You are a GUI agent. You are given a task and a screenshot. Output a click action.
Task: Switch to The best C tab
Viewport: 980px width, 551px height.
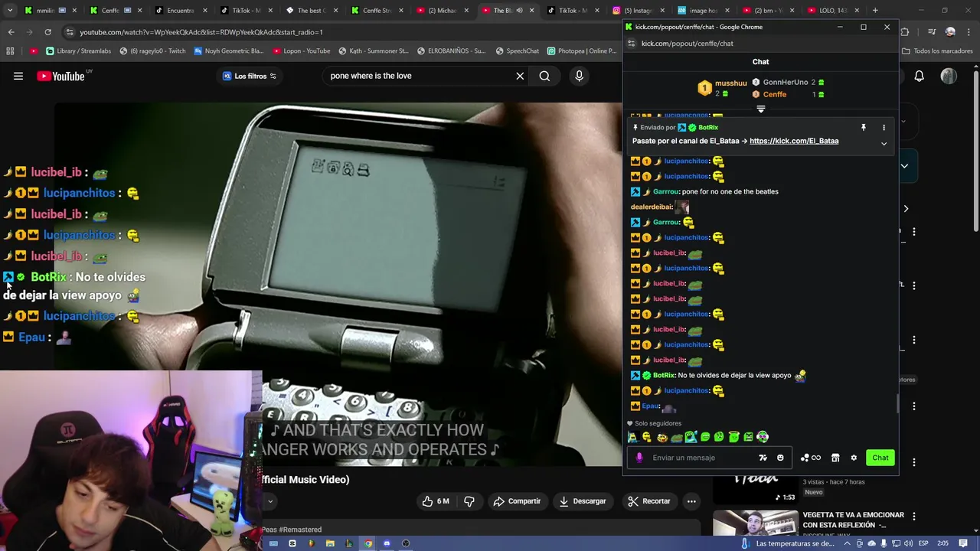(x=312, y=11)
